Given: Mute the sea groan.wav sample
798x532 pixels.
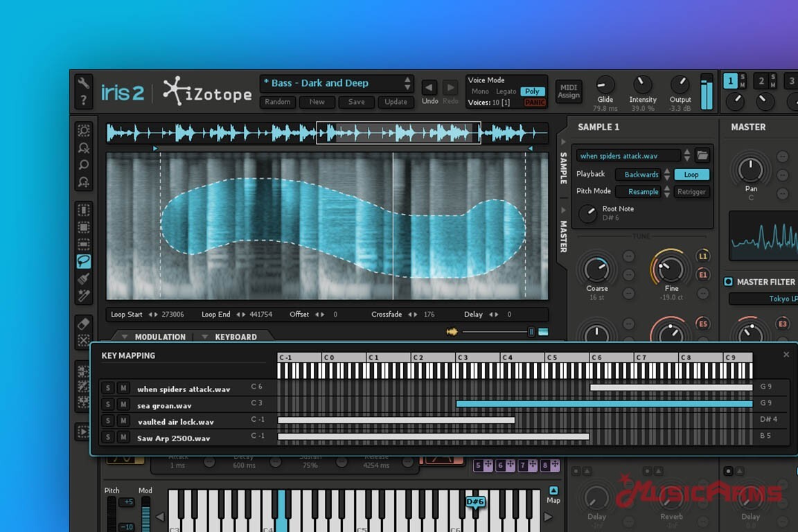Looking at the screenshot, I should click(x=123, y=405).
